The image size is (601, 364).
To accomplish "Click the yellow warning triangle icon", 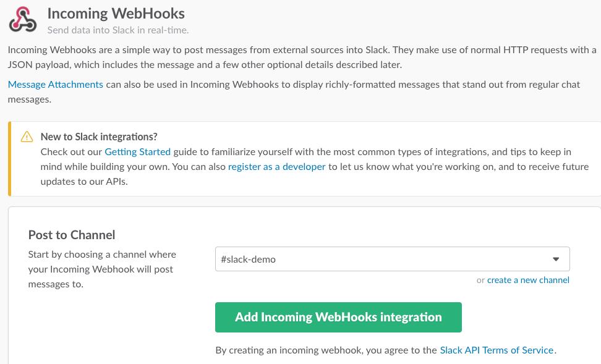I will coord(27,137).
